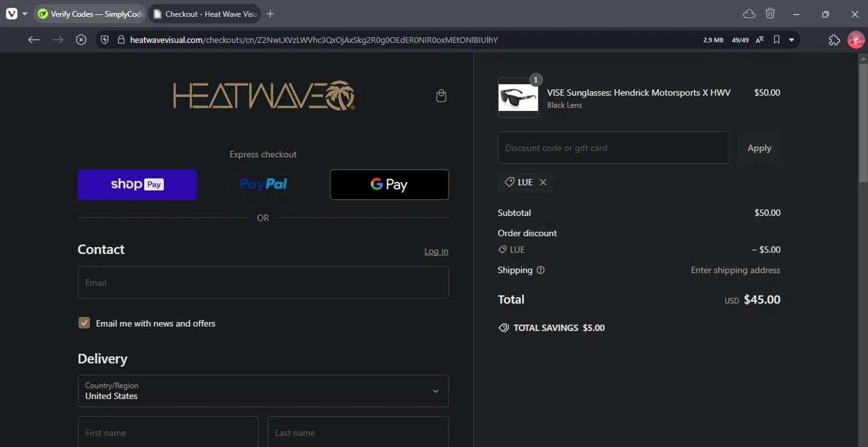Click the $45.00 total amount
The image size is (868, 447).
762,300
